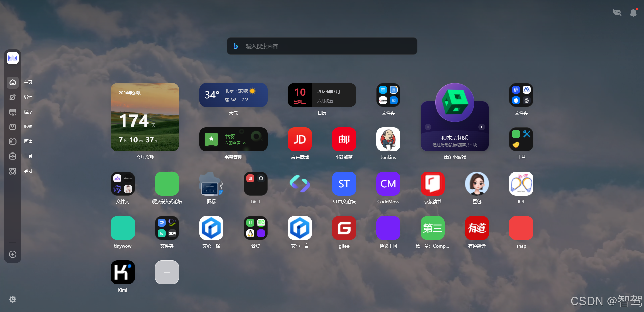Open the CodeMoss CM icon

(x=388, y=184)
